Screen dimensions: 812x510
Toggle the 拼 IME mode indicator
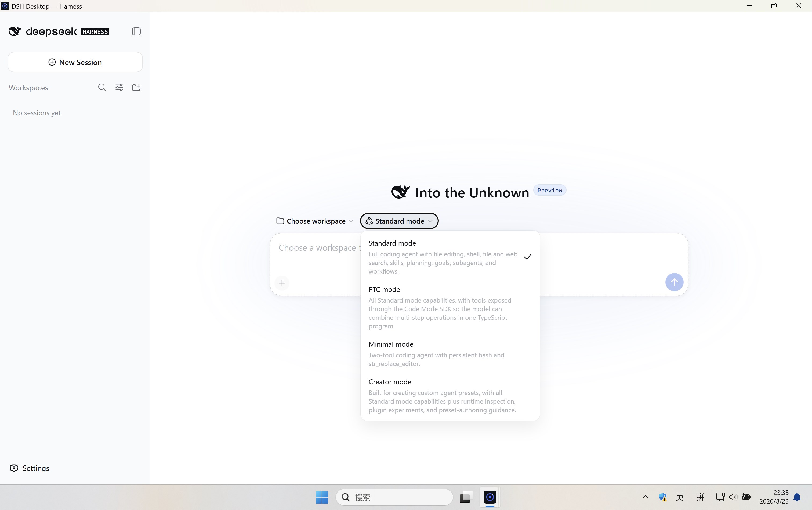700,497
